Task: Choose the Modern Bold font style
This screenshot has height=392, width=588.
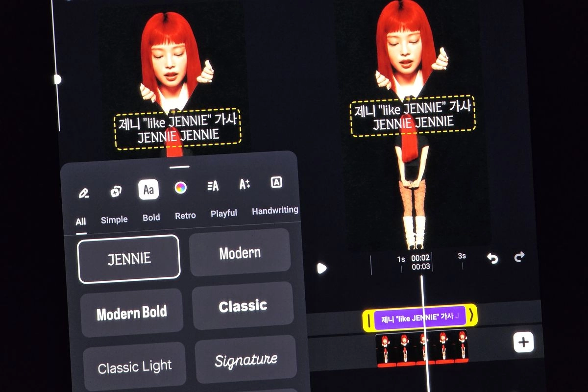Action: (x=132, y=313)
